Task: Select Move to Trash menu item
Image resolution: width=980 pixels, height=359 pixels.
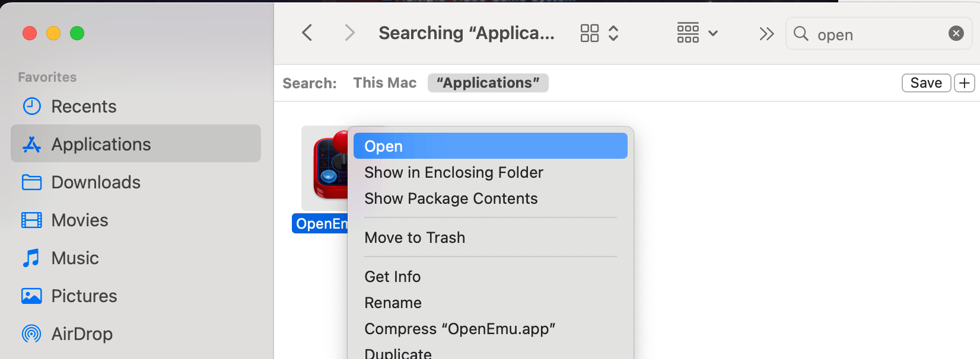Action: [x=415, y=238]
